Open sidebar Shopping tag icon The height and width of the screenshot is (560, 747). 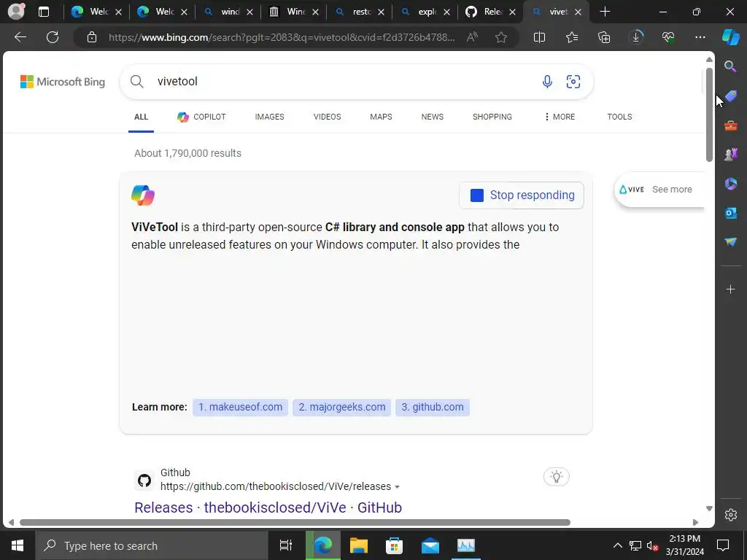point(731,96)
